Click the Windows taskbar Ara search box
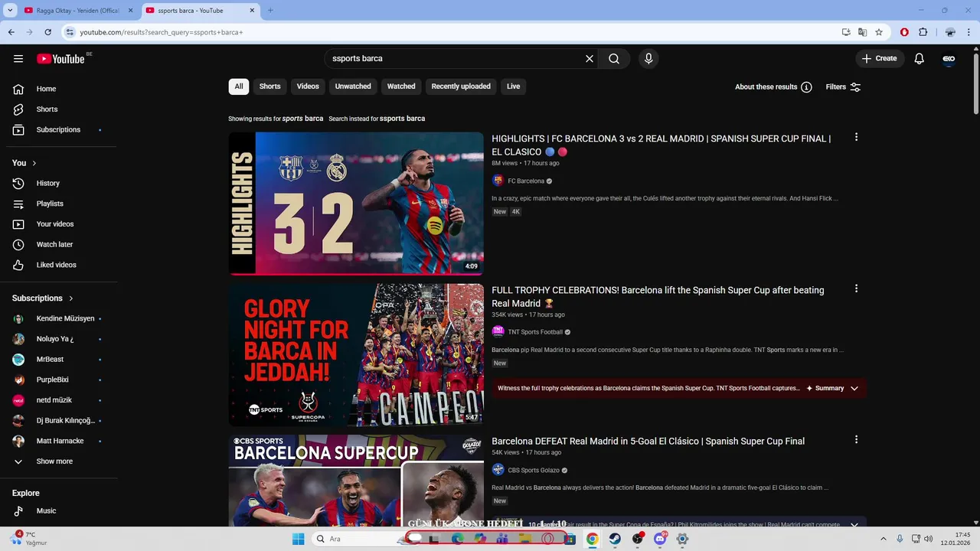This screenshot has height=551, width=980. [x=358, y=539]
